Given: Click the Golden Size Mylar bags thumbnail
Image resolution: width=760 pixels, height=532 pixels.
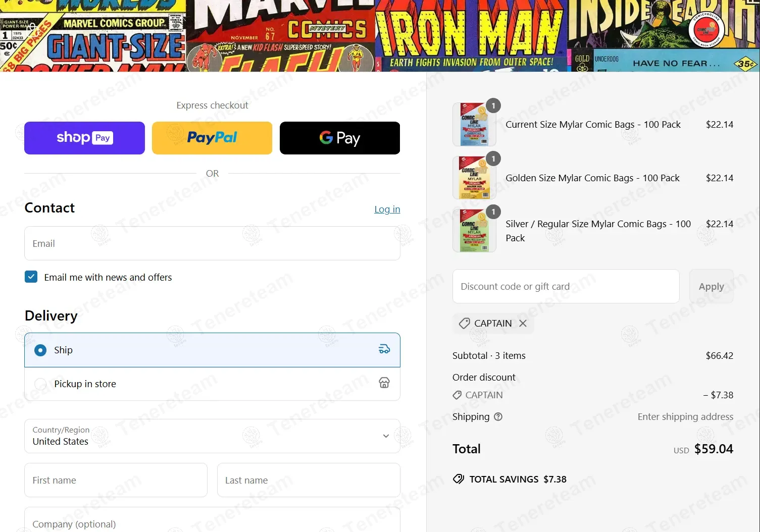Looking at the screenshot, I should 474,178.
